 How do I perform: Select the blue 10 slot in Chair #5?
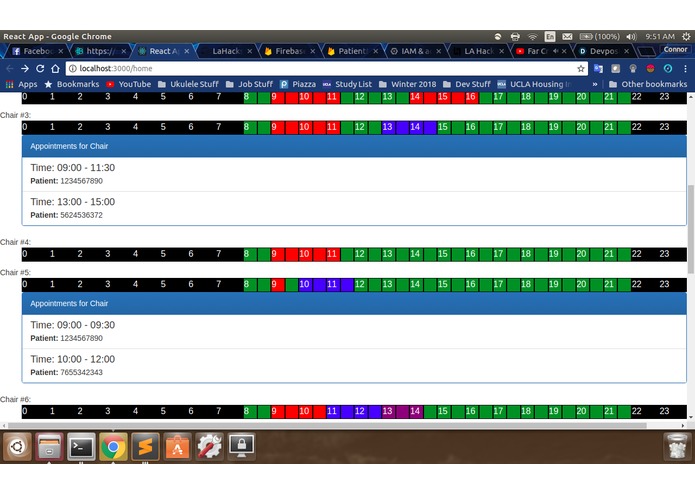[306, 284]
